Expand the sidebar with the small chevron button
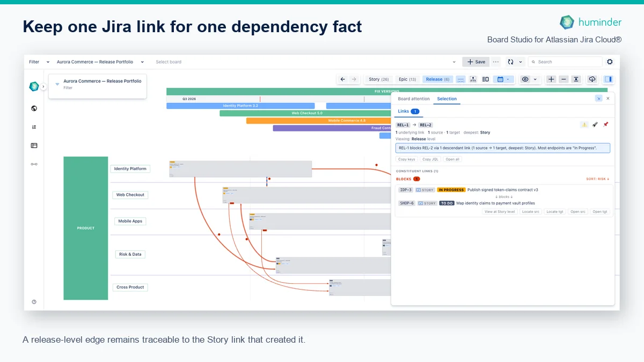The width and height of the screenshot is (644, 362). click(44, 86)
